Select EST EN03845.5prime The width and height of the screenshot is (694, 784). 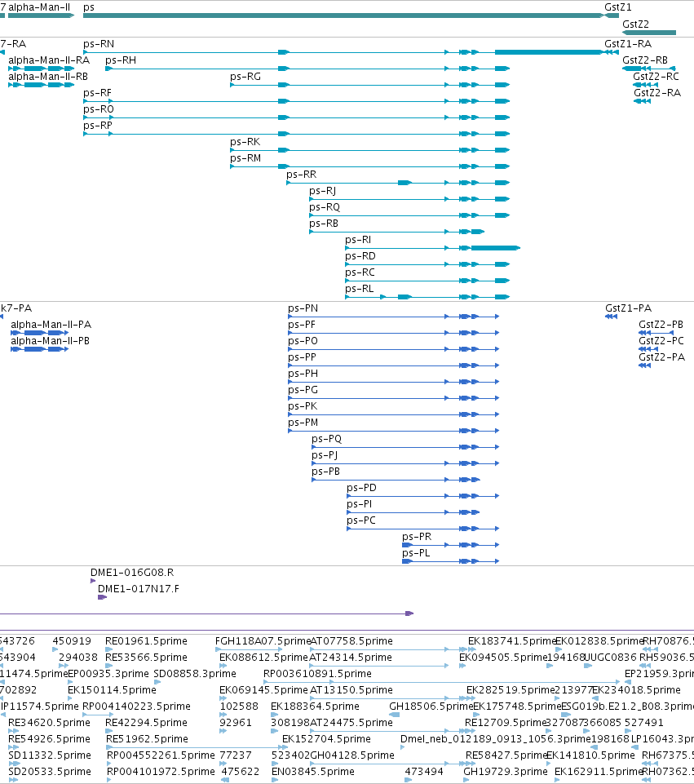[275, 780]
